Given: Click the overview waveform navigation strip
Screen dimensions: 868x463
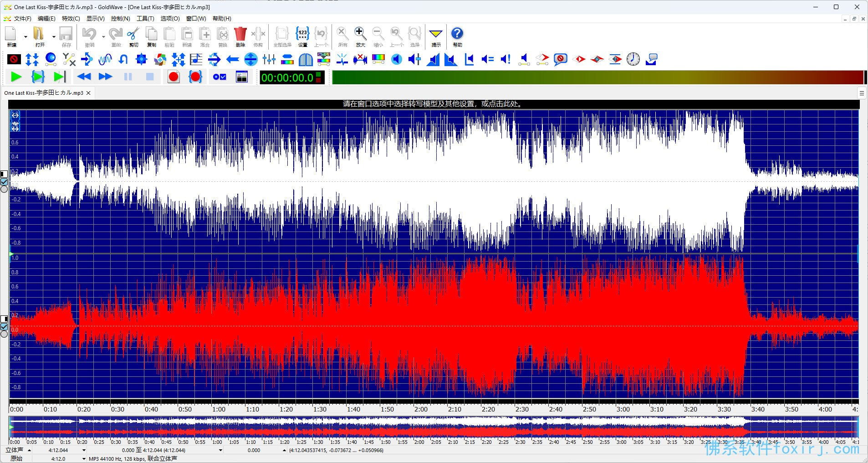Looking at the screenshot, I should [x=434, y=427].
